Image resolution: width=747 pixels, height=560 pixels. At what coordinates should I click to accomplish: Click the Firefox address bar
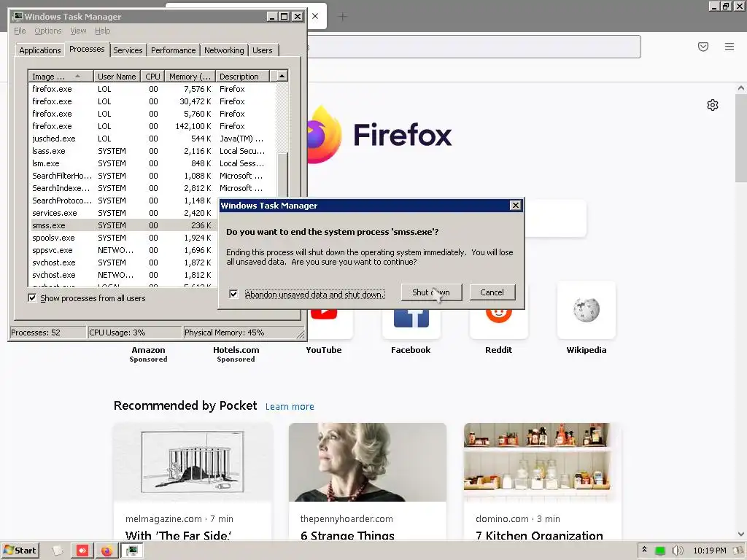pyautogui.click(x=474, y=47)
